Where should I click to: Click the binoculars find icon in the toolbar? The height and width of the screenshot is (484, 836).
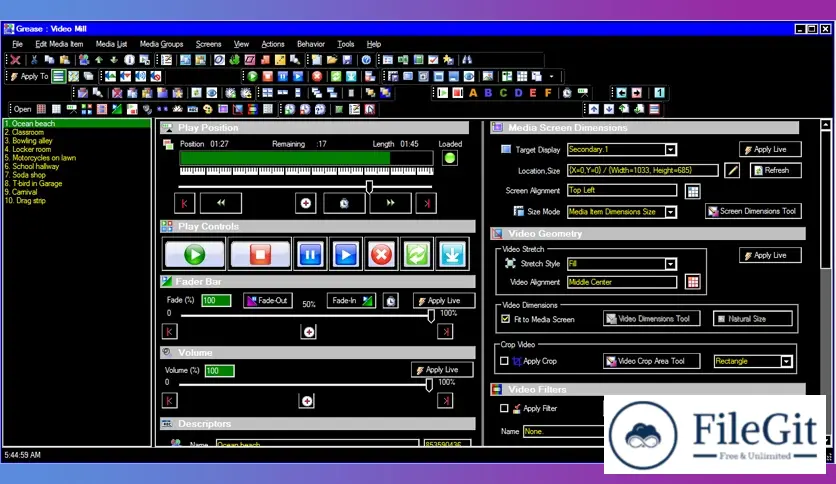pyautogui.click(x=467, y=60)
